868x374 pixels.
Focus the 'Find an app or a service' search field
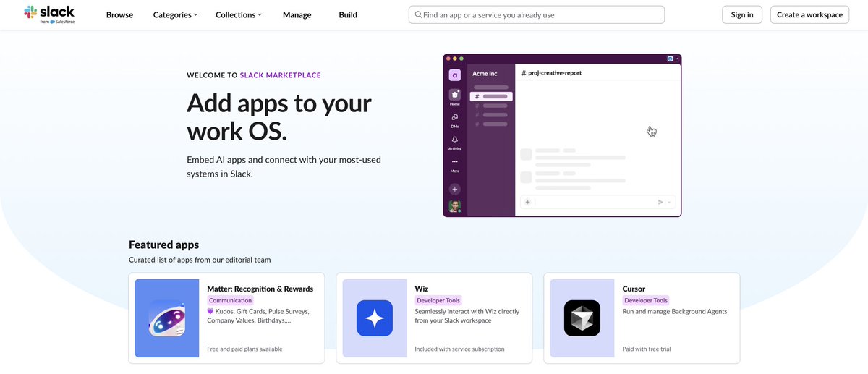[x=537, y=14]
